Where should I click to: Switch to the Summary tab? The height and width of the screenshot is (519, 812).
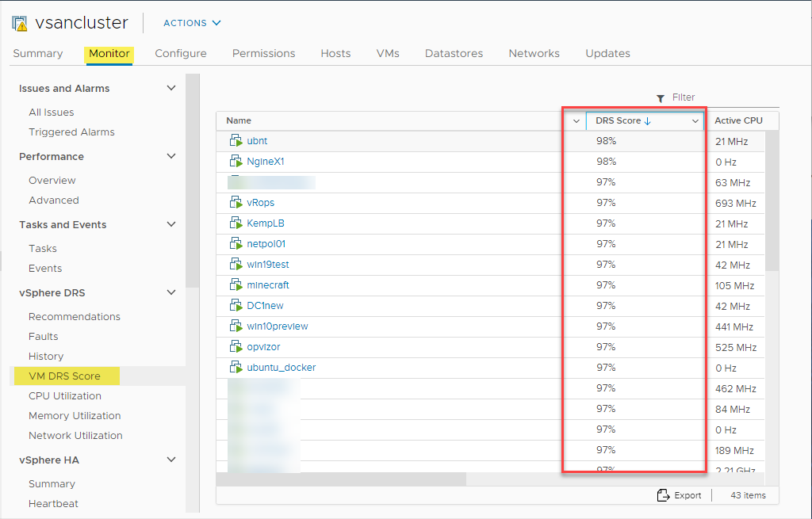click(38, 53)
